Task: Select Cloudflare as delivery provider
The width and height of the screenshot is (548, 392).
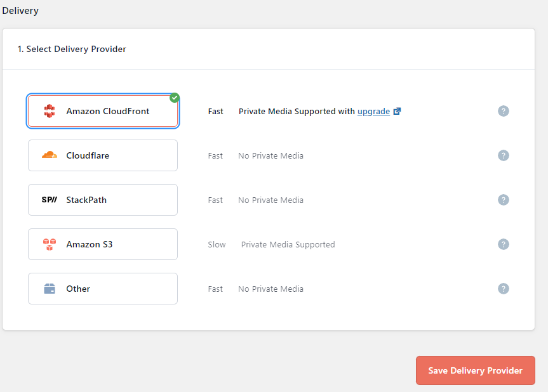Action: 103,155
